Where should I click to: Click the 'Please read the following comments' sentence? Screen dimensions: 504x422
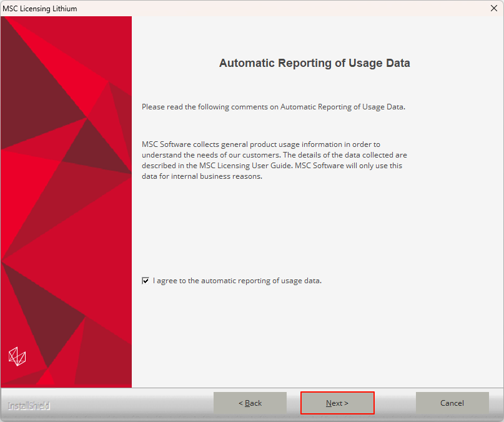point(273,107)
